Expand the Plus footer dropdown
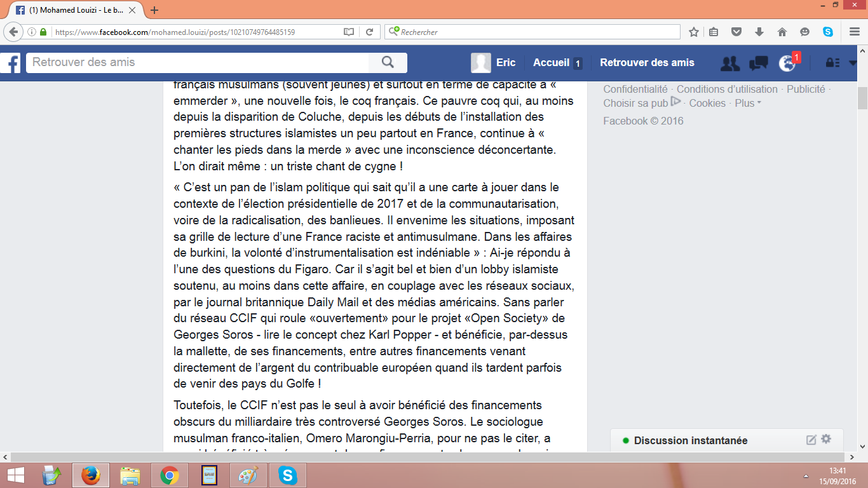The image size is (868, 488). coord(748,103)
